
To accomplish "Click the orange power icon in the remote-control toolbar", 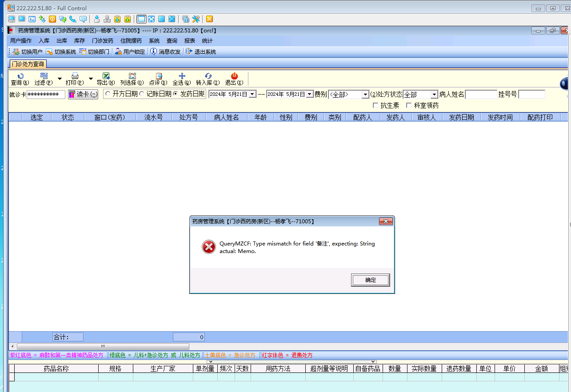I will point(52,19).
